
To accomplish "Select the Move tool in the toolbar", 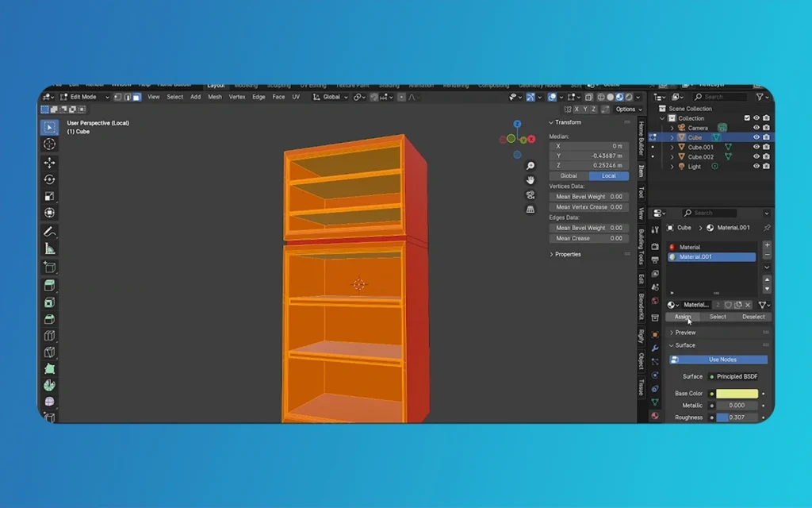I will [x=49, y=162].
